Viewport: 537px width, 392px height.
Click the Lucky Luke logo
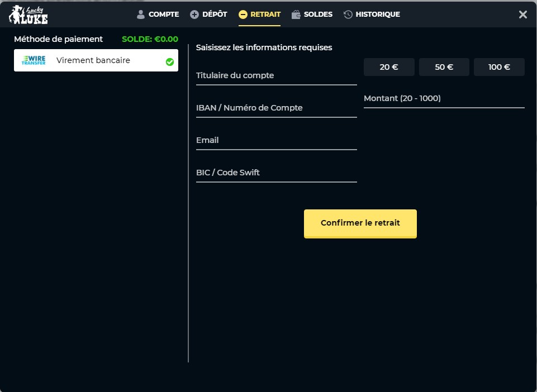point(28,15)
